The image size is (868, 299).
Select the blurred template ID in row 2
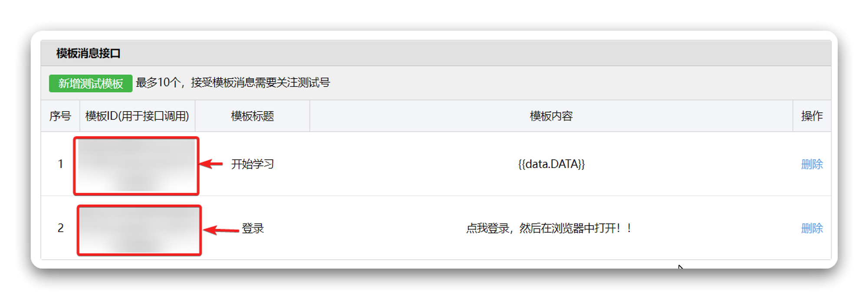click(x=139, y=230)
